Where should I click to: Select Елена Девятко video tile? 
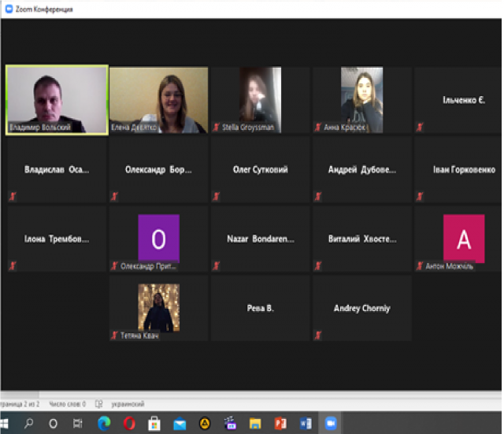tap(159, 100)
